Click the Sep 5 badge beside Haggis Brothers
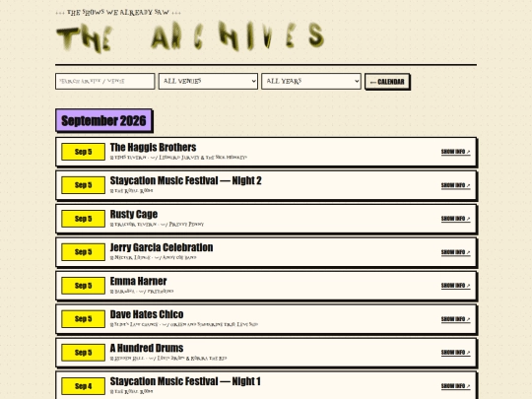This screenshot has width=532, height=399. point(83,152)
